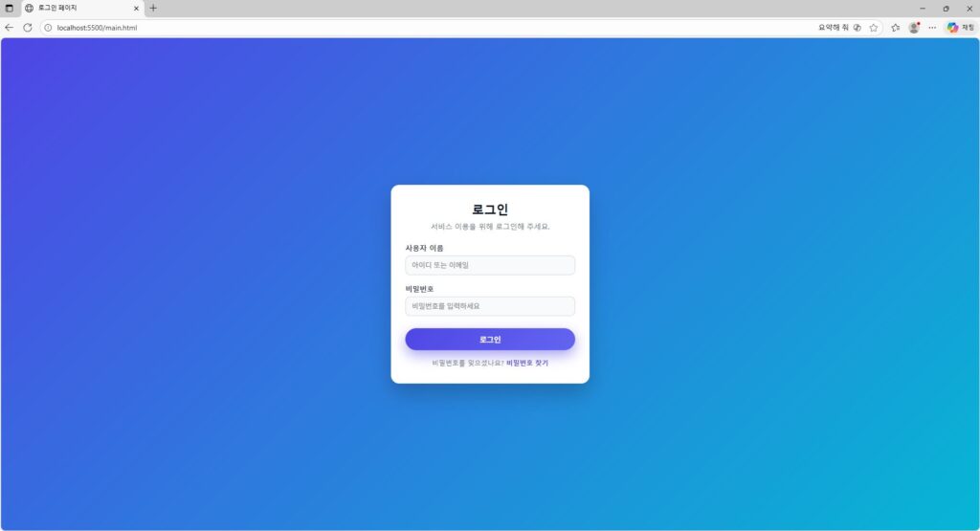Viewport: 980px width, 531px height.
Task: Click the 요약해 줘 summarize button
Action: pos(834,28)
